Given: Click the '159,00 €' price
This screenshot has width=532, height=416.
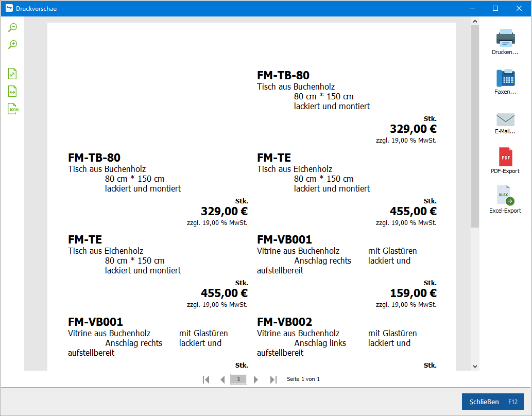Looking at the screenshot, I should click(413, 293).
